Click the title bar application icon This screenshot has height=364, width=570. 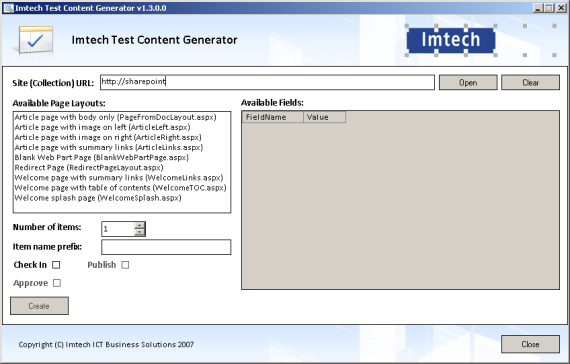coord(8,8)
